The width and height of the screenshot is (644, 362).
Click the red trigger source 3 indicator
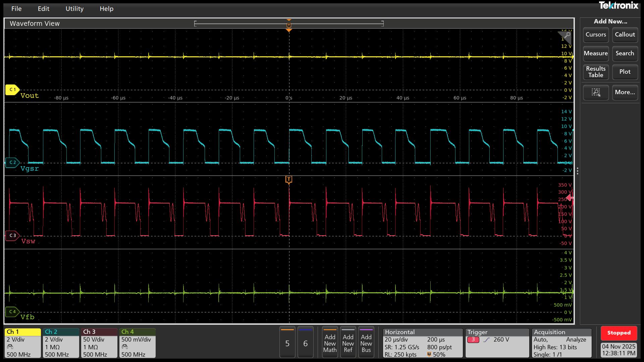tap(473, 340)
